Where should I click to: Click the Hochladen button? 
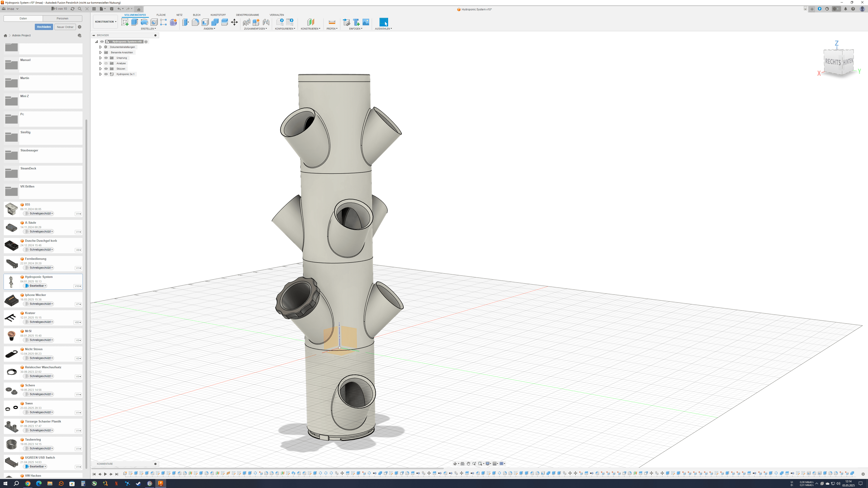point(44,27)
